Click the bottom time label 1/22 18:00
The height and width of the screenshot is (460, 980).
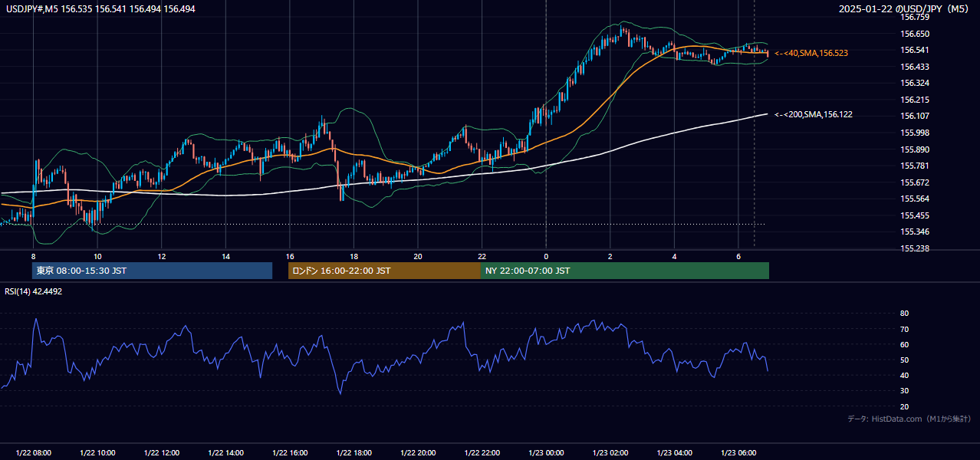coord(354,453)
